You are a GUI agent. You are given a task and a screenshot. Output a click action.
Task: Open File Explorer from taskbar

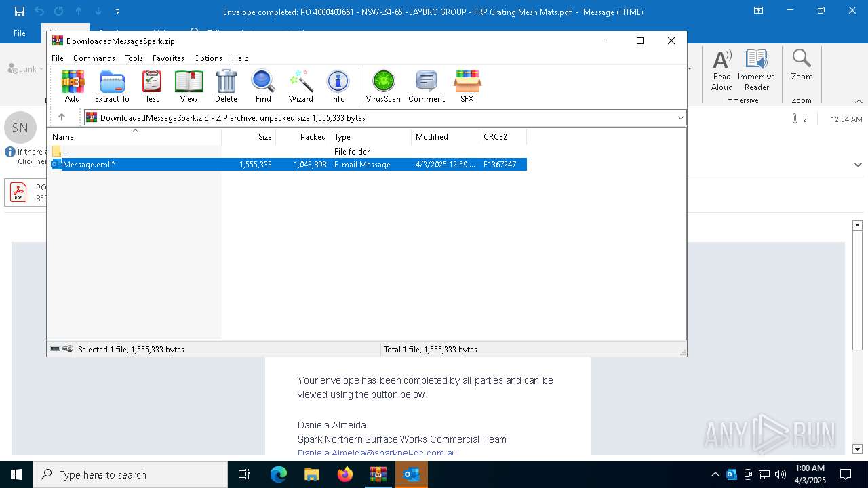click(312, 474)
